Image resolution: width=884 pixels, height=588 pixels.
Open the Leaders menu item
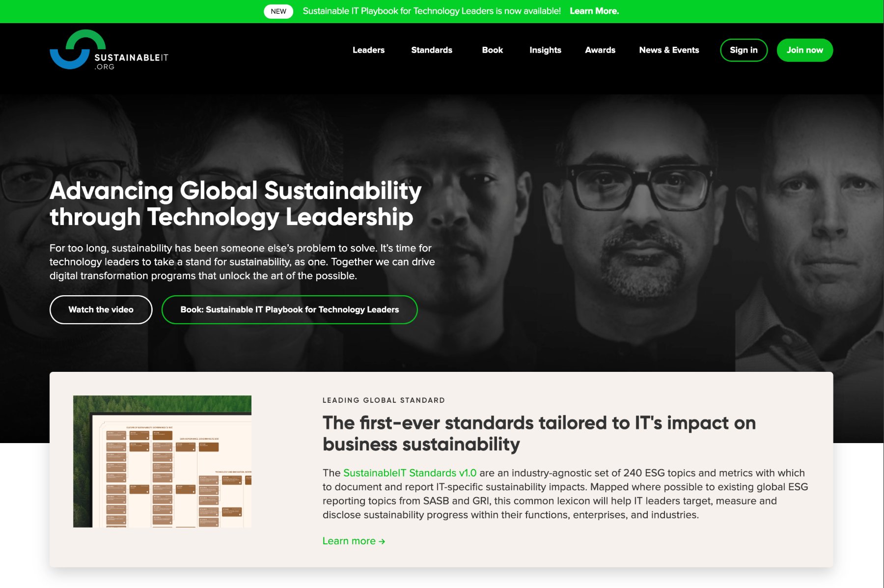pyautogui.click(x=368, y=50)
